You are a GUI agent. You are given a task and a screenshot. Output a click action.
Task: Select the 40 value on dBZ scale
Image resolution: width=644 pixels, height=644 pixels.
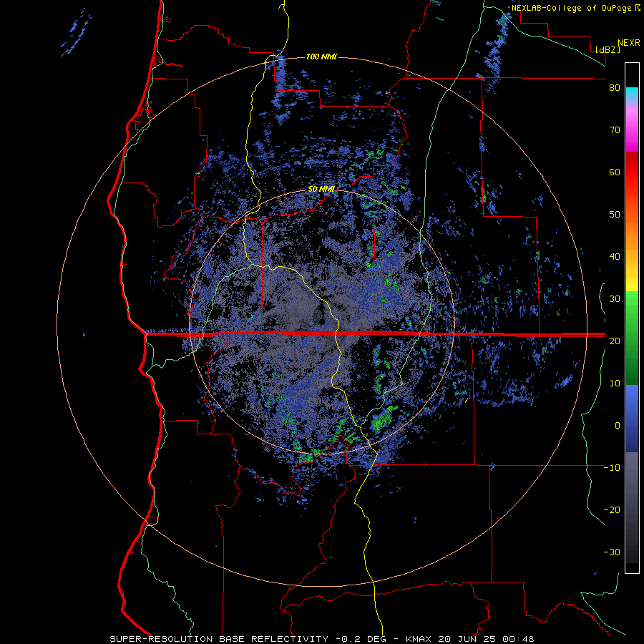click(x=615, y=257)
